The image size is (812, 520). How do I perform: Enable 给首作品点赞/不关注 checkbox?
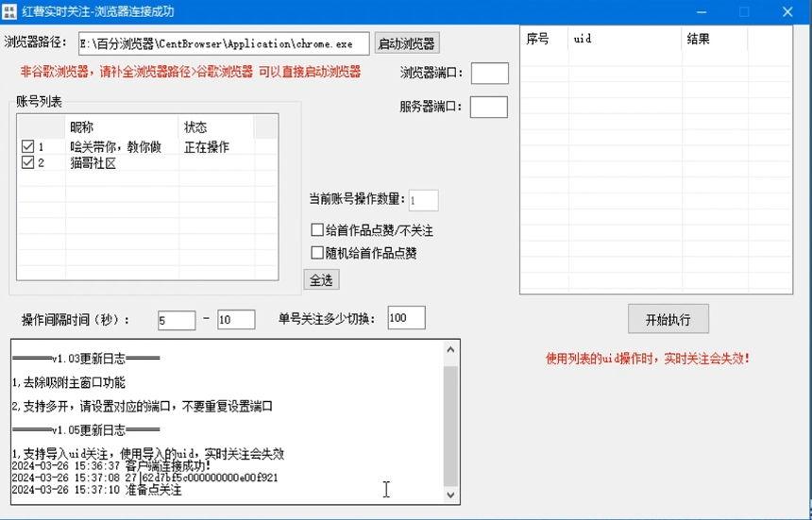[317, 230]
